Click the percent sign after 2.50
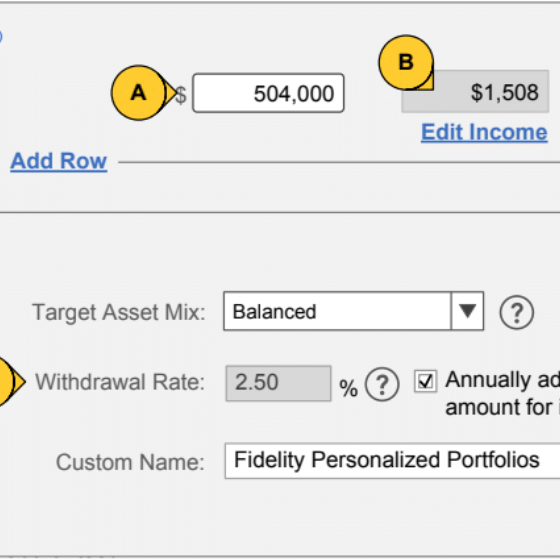This screenshot has height=560, width=560. (x=348, y=388)
